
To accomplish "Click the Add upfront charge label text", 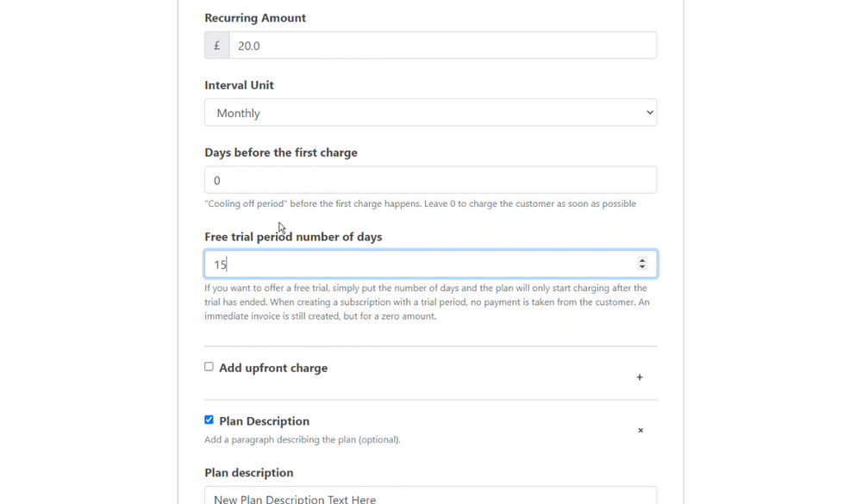I will tap(273, 368).
